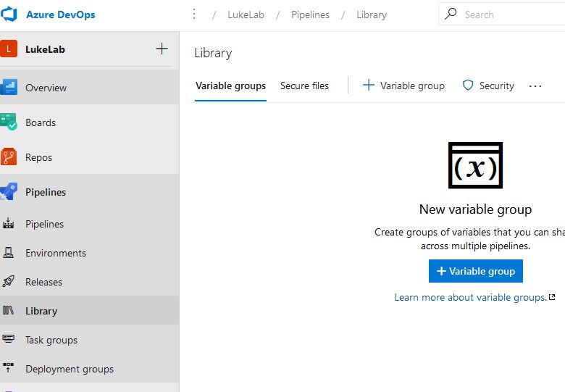
Task: Click the Task groups icon
Action: [x=8, y=339]
